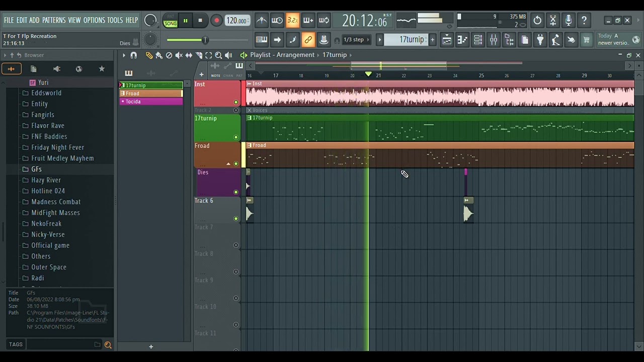Viewport: 644px width, 362px height.
Task: Select the Slip tool in playlist toolbar
Action: click(189, 55)
